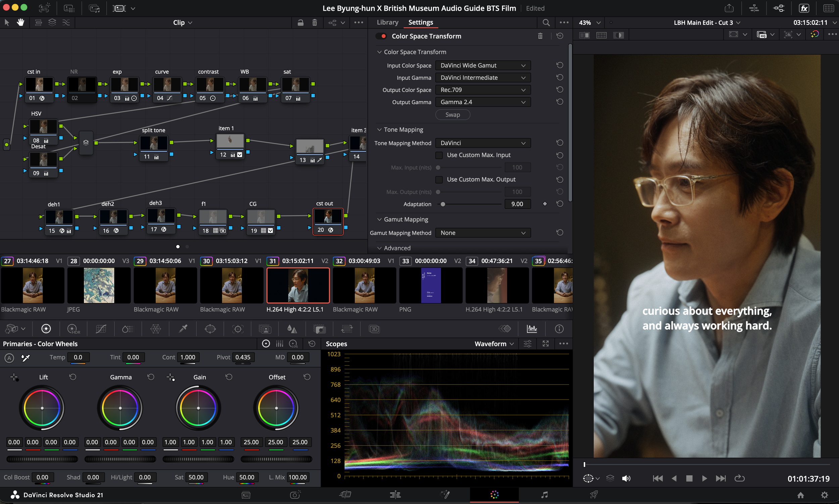839x504 pixels.
Task: Show the Scopes panel icon
Action: point(532,329)
